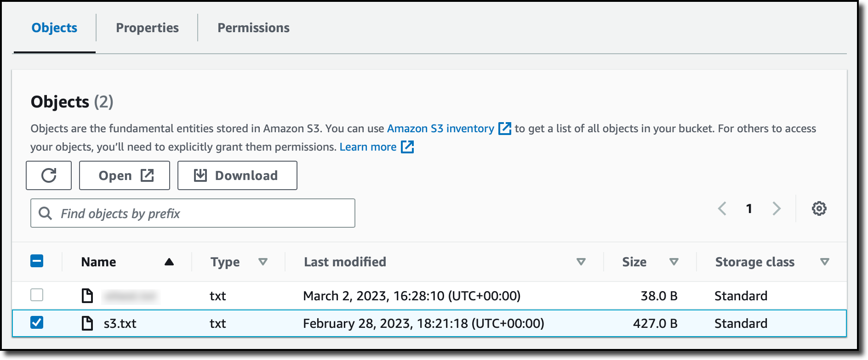868x360 pixels.
Task: Check the box for the blurred txt file
Action: (x=37, y=295)
